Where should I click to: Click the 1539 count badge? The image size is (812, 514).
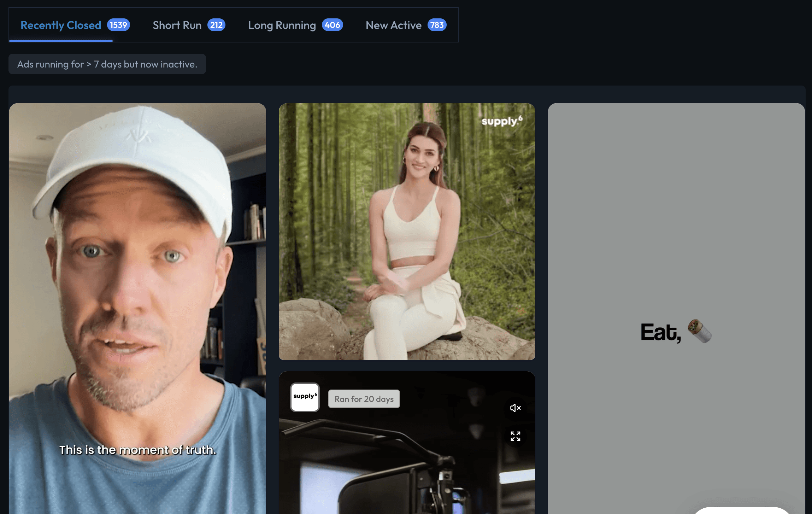point(118,25)
